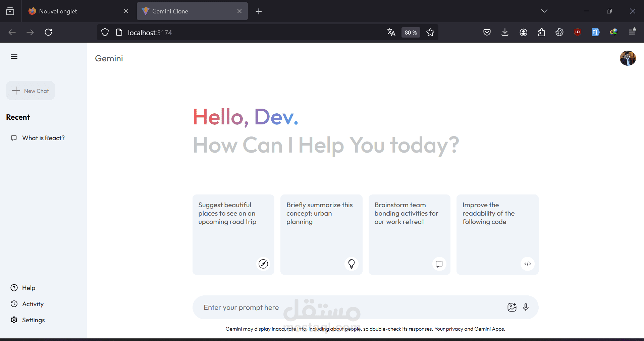The height and width of the screenshot is (341, 644).
Task: Click the 'Recent' sidebar heading
Action: (18, 117)
